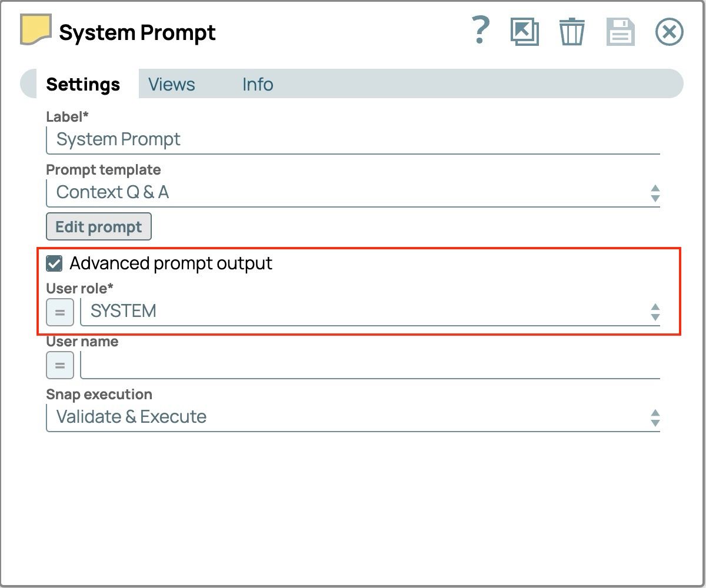The image size is (706, 588).
Task: Switch to the Info tab
Action: click(x=258, y=85)
